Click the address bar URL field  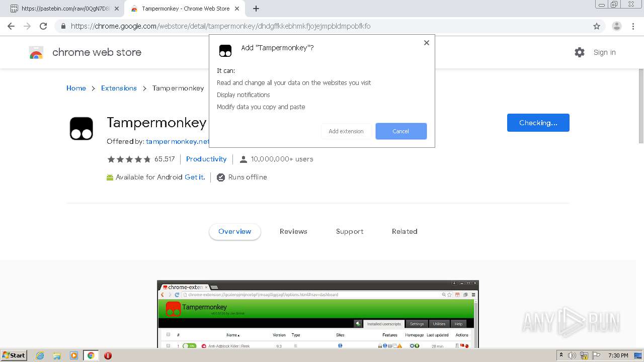pyautogui.click(x=322, y=26)
